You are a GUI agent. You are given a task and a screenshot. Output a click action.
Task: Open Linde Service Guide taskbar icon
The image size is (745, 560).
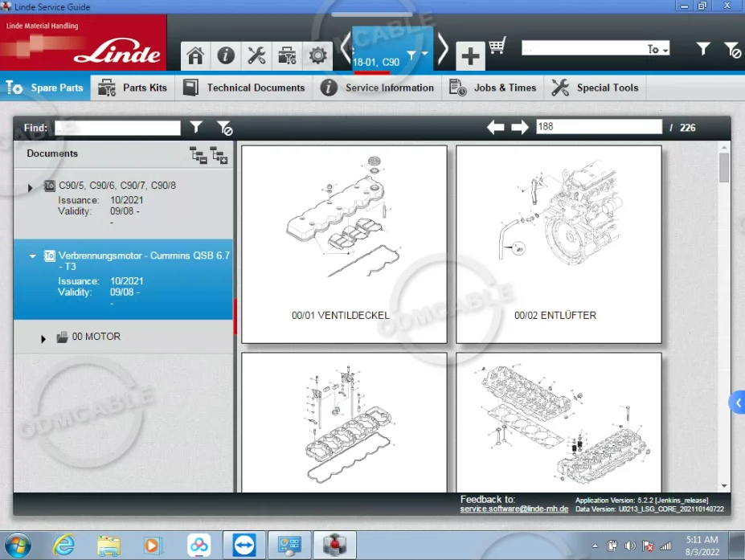coord(334,545)
